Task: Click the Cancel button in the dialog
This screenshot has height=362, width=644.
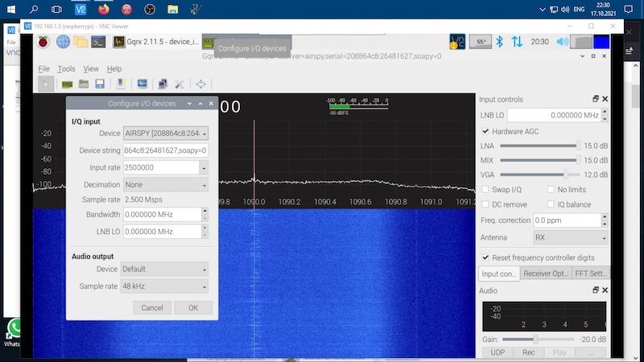Action: [x=152, y=308]
